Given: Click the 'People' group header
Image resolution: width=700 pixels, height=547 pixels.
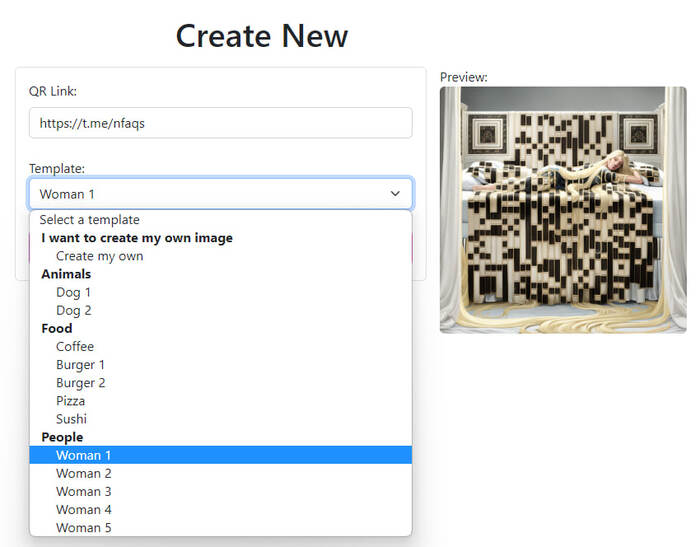Looking at the screenshot, I should (x=62, y=437).
